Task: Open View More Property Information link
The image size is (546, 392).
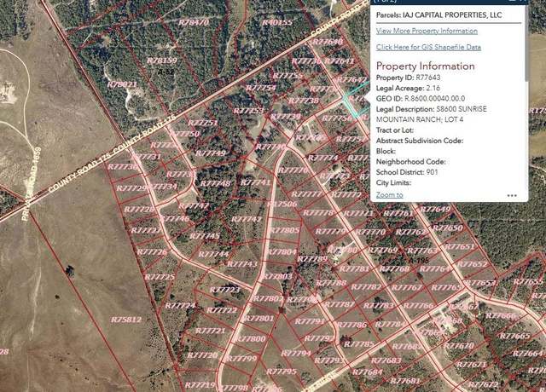Action: pyautogui.click(x=427, y=31)
